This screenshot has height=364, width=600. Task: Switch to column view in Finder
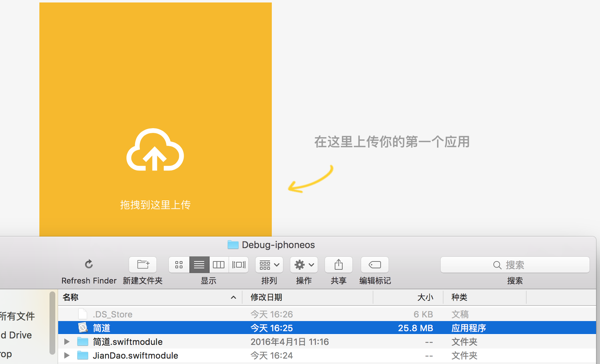(219, 264)
